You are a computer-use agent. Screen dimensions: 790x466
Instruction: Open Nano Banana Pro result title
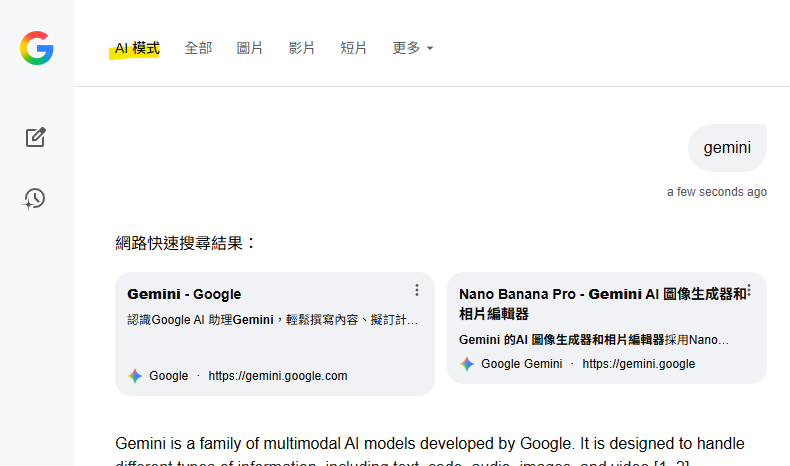pos(603,304)
